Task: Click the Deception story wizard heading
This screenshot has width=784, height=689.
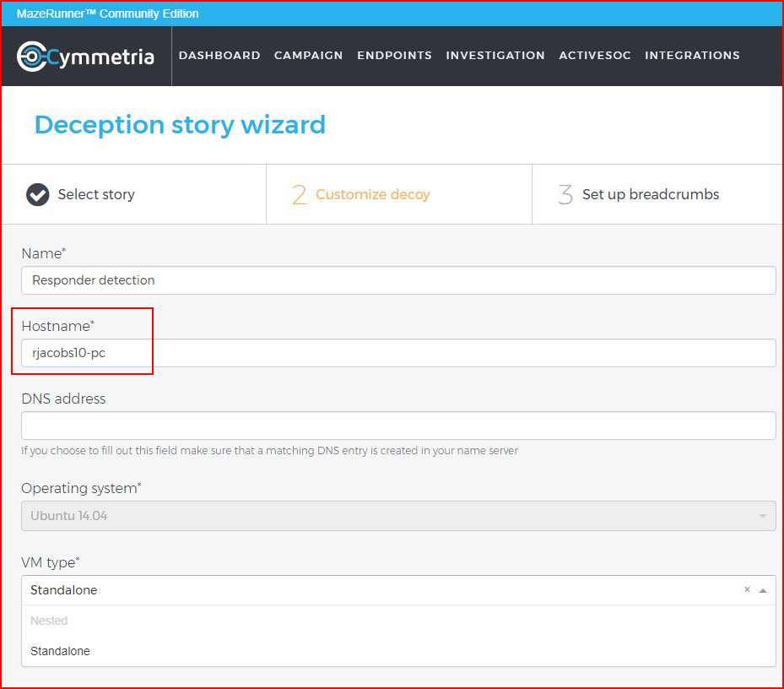Action: coord(180,125)
